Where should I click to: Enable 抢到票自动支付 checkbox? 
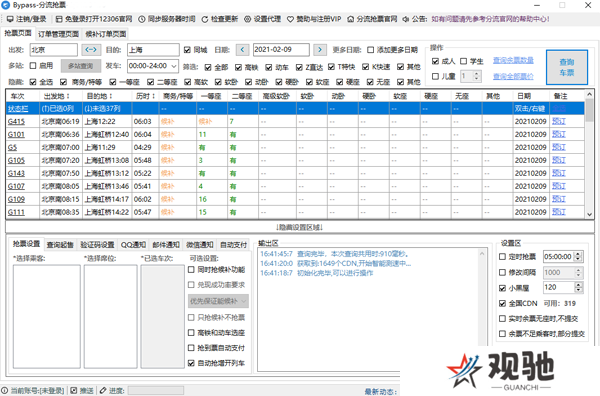(x=191, y=348)
